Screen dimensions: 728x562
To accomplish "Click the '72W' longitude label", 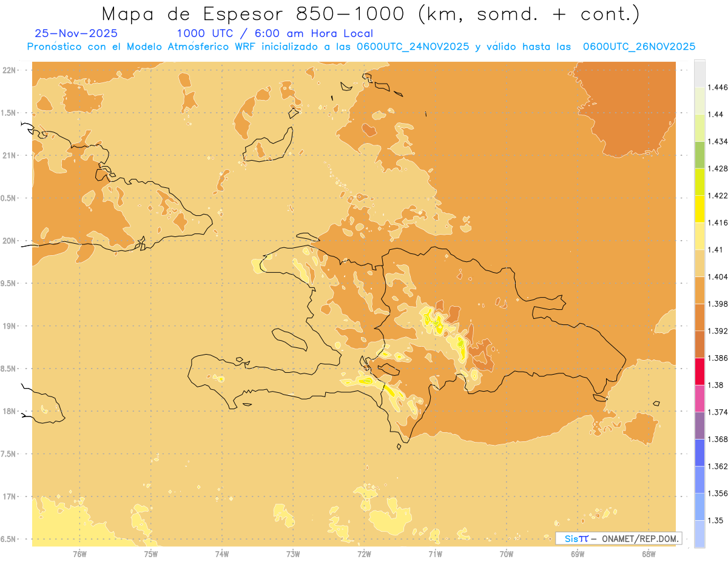I will (364, 554).
